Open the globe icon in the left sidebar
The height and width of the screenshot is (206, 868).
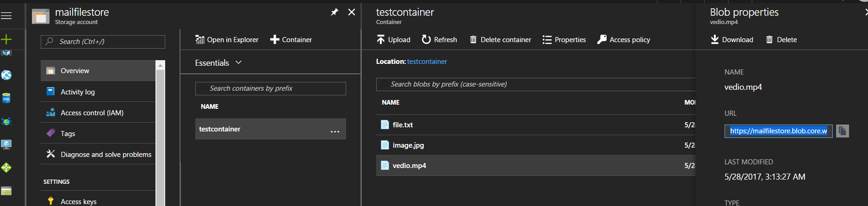(x=6, y=75)
